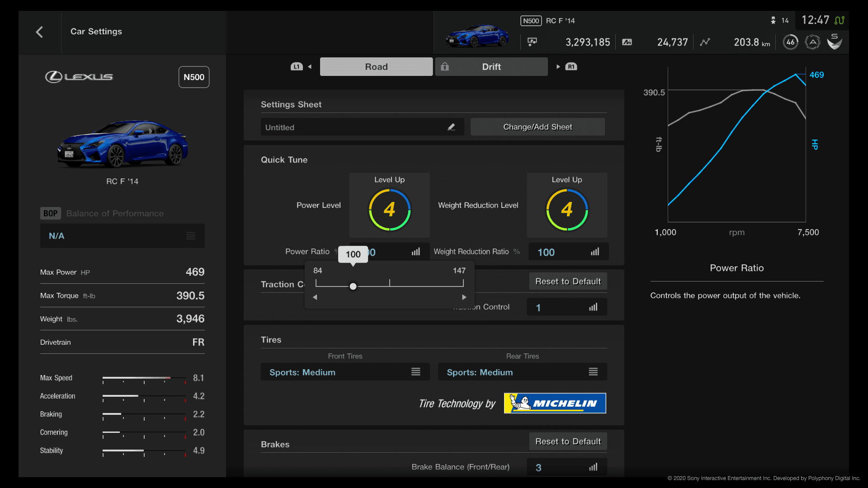Decrease power ratio with left slider arrow

coord(315,297)
